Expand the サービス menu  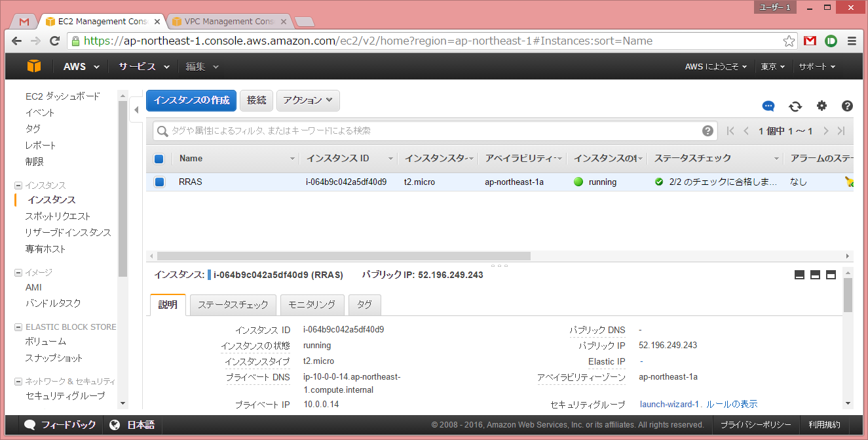pos(143,67)
